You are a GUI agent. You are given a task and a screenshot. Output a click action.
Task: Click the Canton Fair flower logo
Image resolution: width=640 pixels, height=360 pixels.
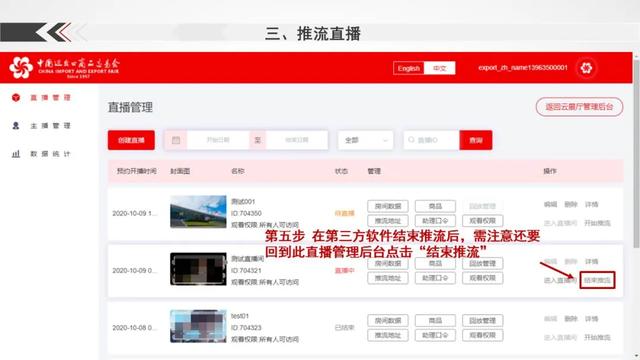[21, 67]
